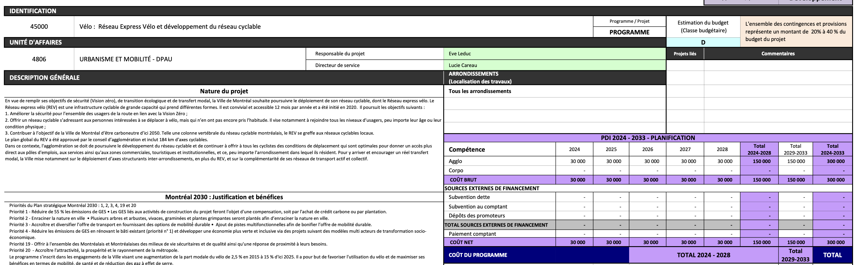Select the 'Lucie Careau' green cell

(x=555, y=65)
